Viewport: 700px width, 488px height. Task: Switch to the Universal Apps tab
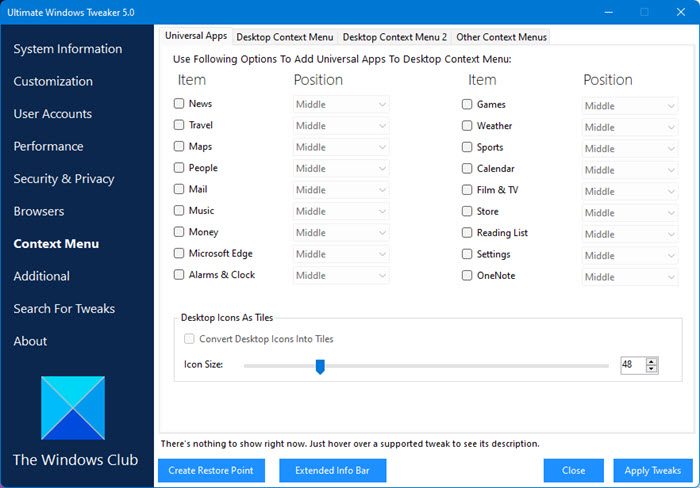coord(196,36)
